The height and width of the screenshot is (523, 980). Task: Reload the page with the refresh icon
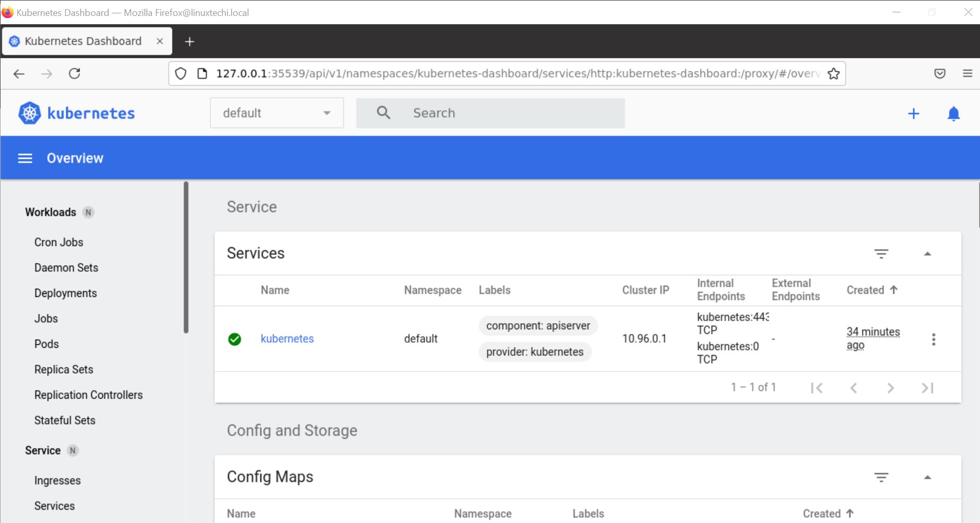tap(74, 73)
